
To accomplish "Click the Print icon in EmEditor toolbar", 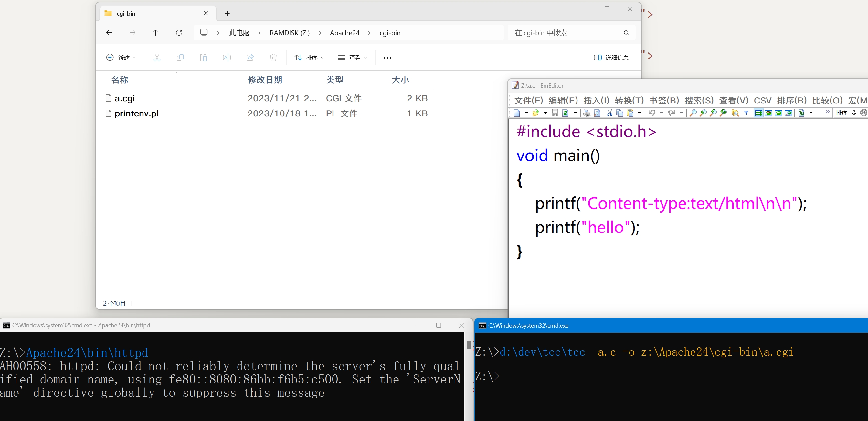I will [587, 113].
